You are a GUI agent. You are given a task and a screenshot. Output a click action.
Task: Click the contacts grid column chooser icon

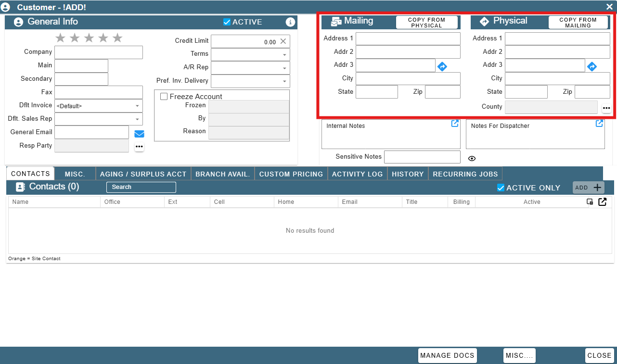(x=590, y=202)
